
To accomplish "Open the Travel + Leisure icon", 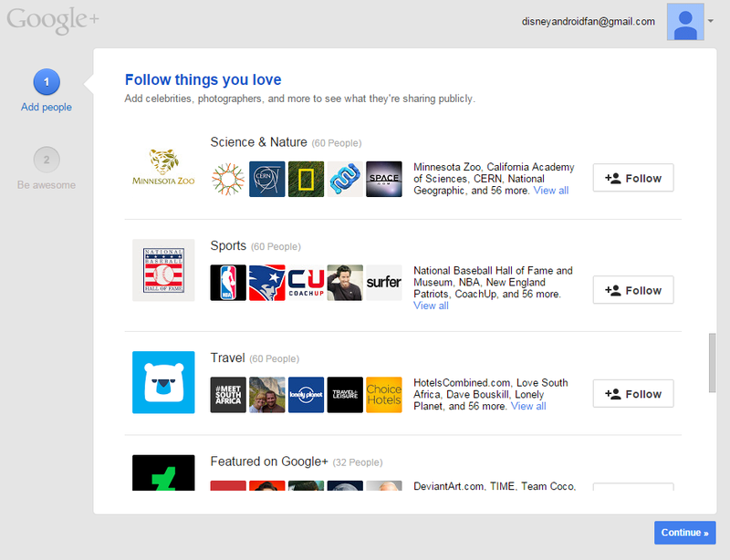I will click(345, 395).
